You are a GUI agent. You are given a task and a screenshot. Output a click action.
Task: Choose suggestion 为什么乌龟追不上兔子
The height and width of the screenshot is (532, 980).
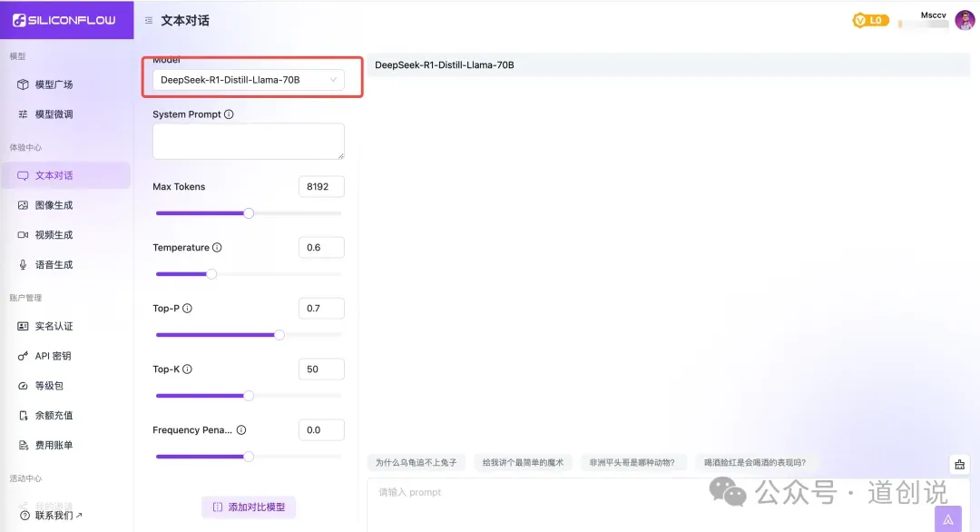click(x=416, y=463)
